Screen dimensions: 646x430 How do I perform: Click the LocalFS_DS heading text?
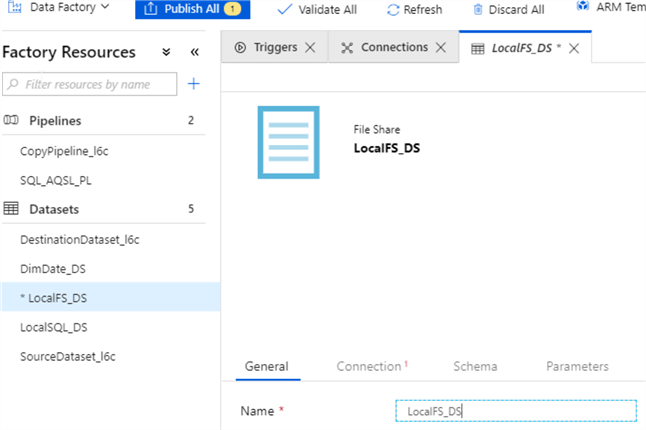pyautogui.click(x=387, y=148)
